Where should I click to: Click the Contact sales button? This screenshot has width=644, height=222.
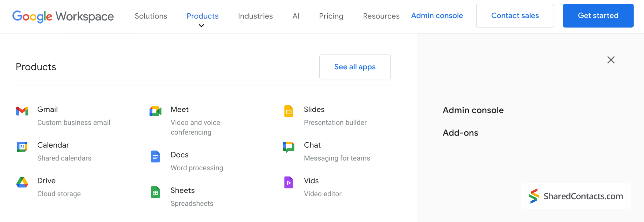[515, 16]
